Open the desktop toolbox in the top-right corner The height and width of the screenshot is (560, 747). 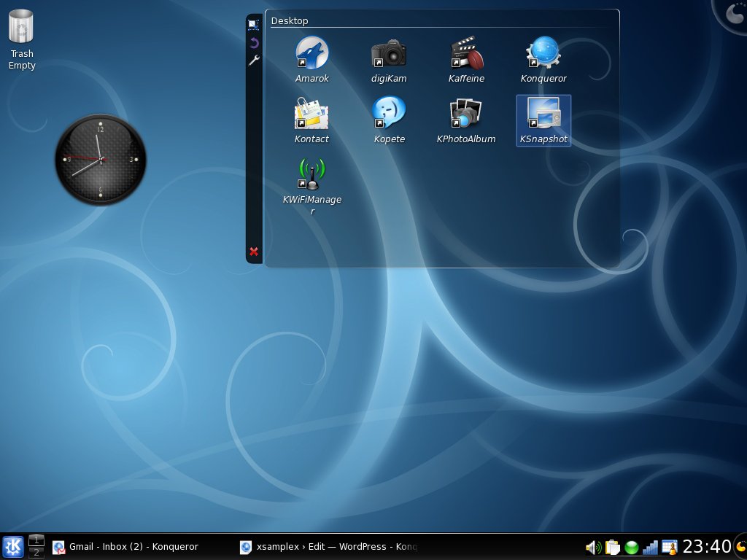(732, 13)
